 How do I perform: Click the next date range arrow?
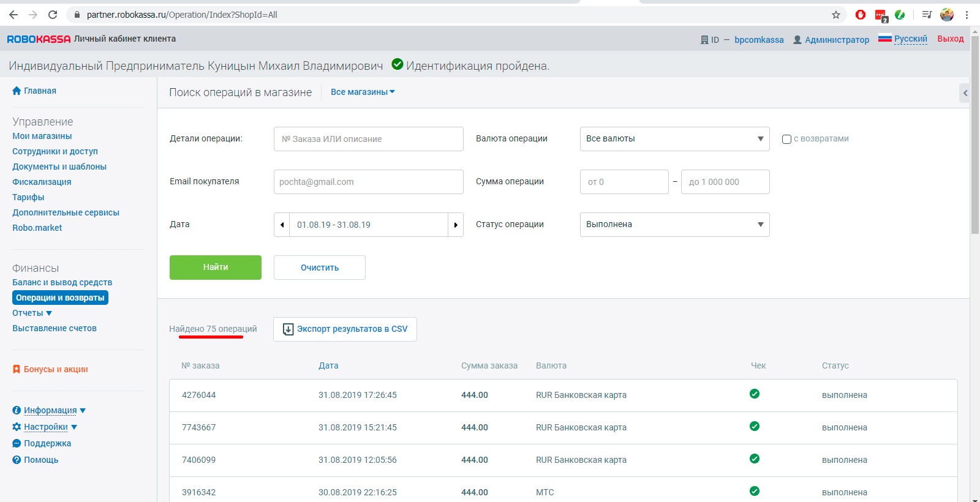pos(456,225)
